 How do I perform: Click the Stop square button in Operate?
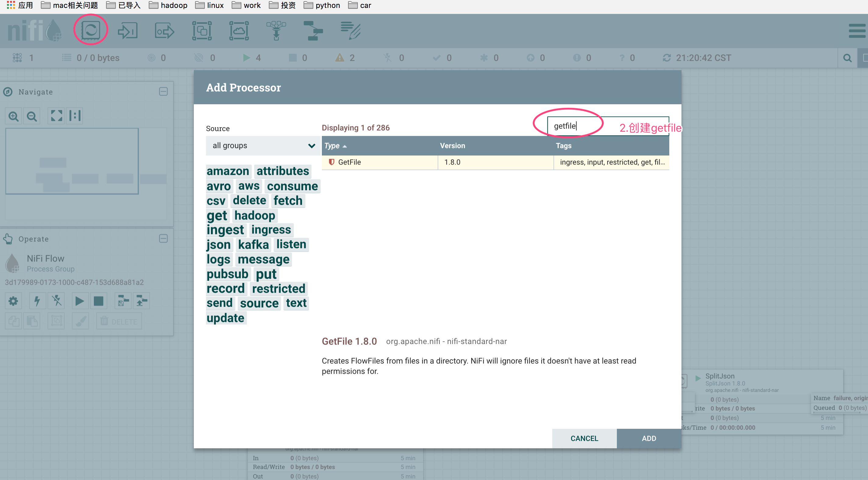(x=98, y=301)
